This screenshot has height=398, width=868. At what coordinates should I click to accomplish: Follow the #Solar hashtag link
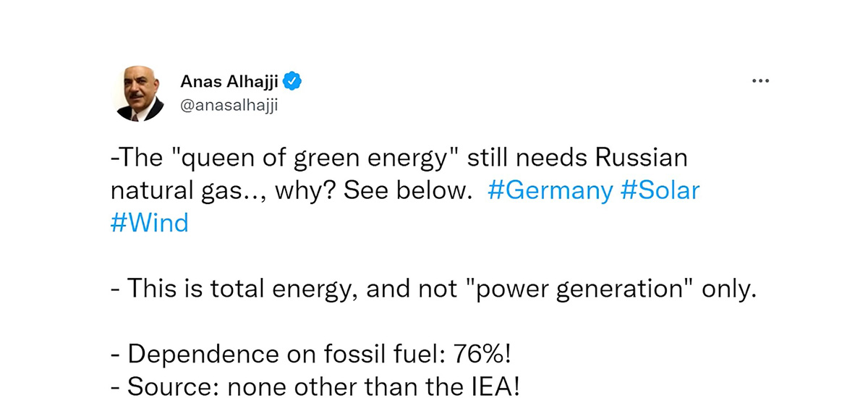pyautogui.click(x=660, y=190)
